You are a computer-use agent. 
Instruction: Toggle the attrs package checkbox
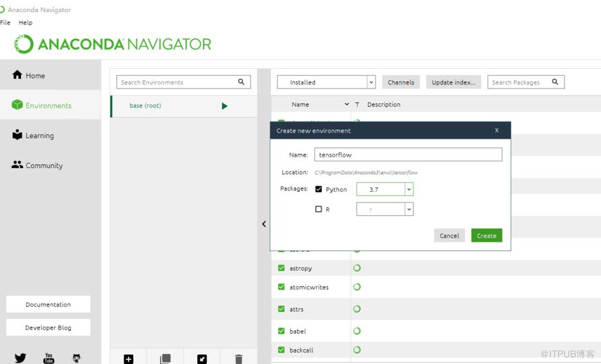[282, 309]
